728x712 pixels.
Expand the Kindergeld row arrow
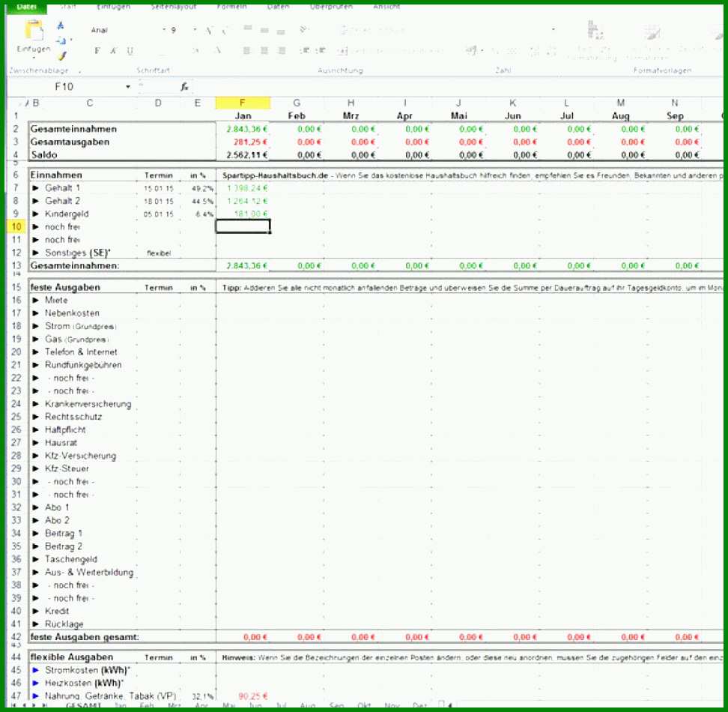(x=36, y=214)
